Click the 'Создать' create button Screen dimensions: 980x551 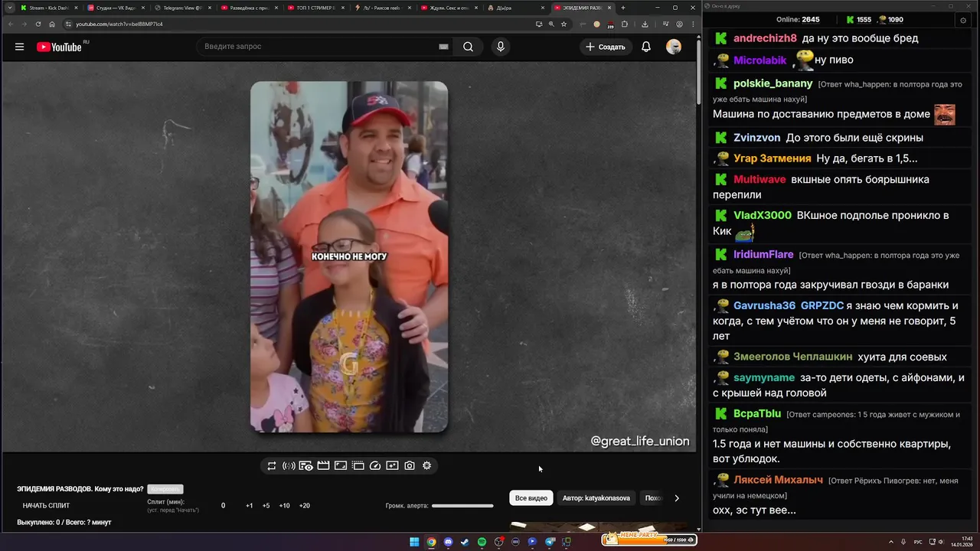point(606,47)
